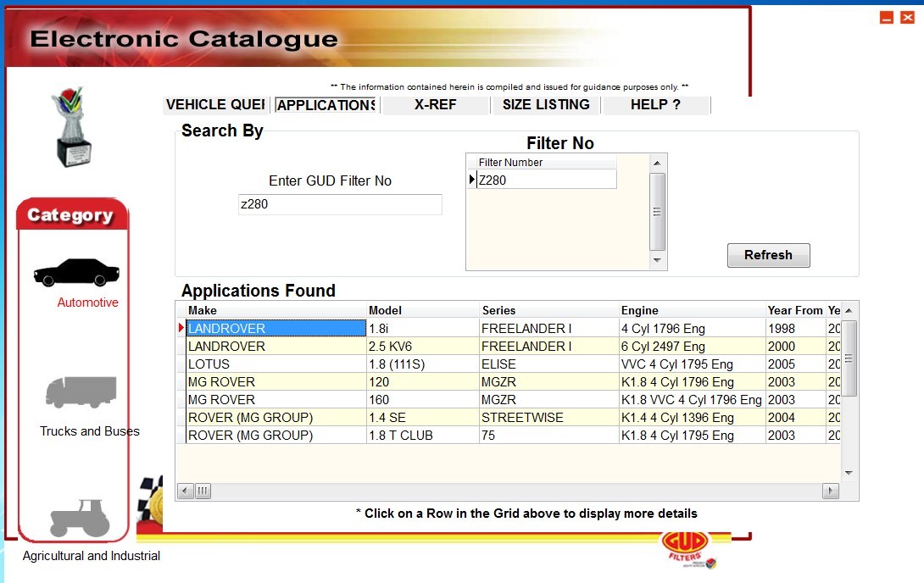The width and height of the screenshot is (924, 583).
Task: Click the 4 Cyl 1796 Eng cell
Action: coord(693,328)
